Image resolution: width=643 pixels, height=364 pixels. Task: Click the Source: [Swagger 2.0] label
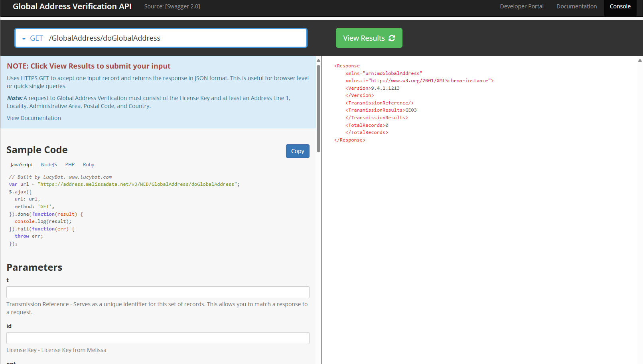(172, 6)
